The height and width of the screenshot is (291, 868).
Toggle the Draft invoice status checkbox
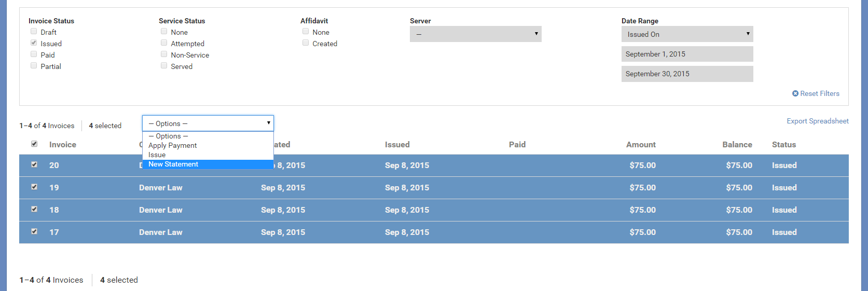[34, 32]
